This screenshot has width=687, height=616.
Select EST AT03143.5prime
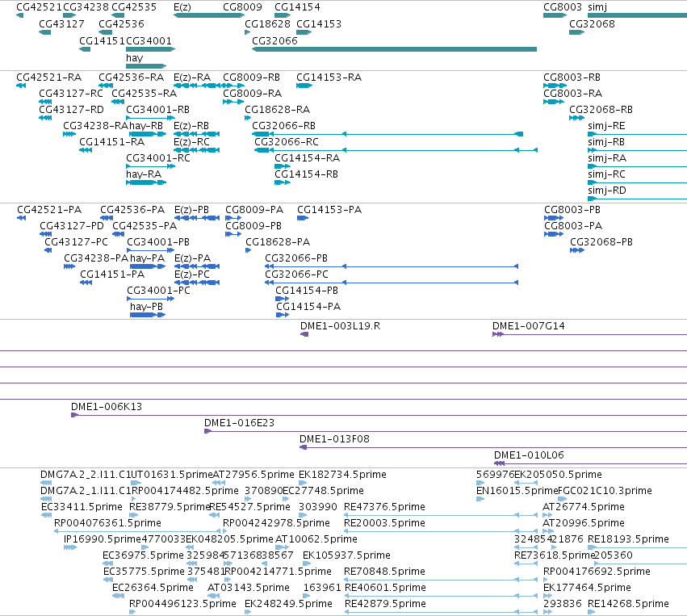[x=213, y=596]
